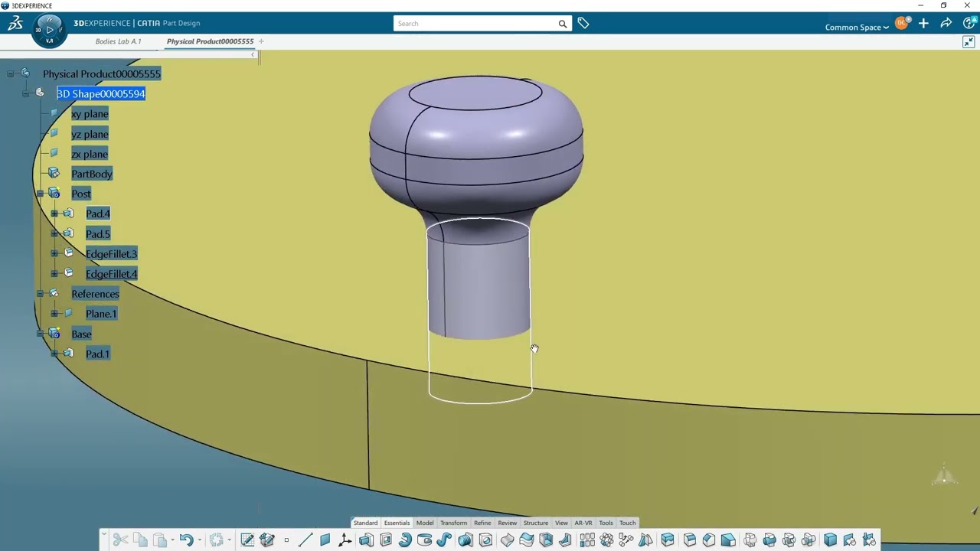
Task: Select the xy plane tree item
Action: tap(90, 114)
